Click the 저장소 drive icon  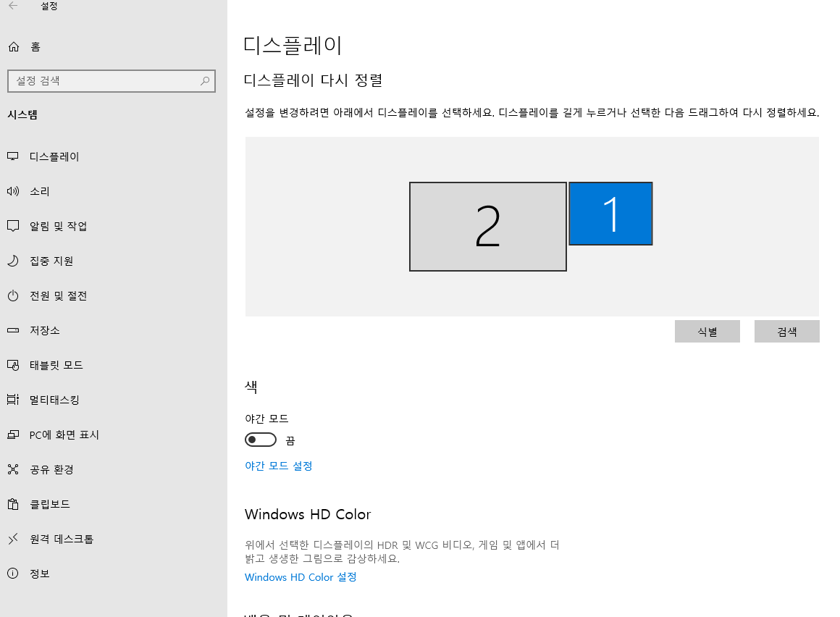13,330
